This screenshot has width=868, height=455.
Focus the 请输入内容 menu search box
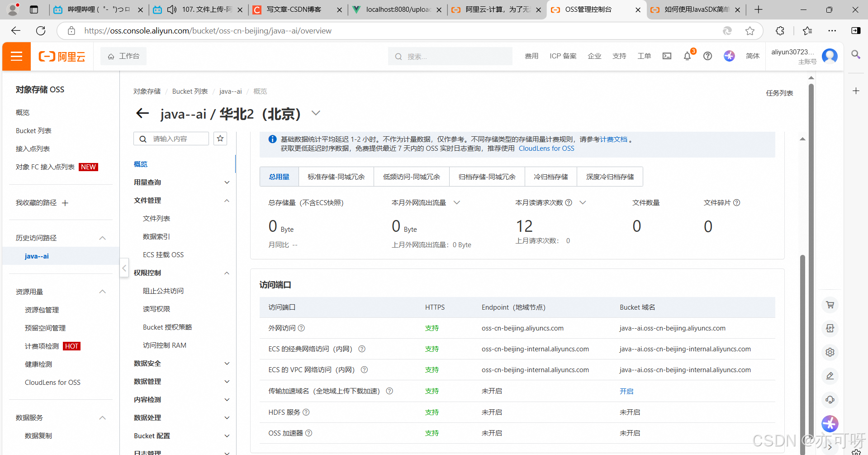171,139
